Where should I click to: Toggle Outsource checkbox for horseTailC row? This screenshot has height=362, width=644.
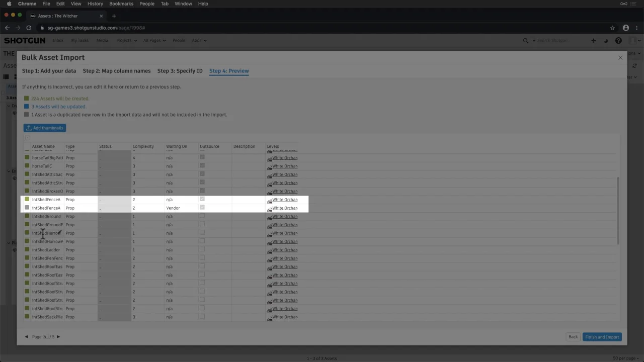click(x=202, y=165)
